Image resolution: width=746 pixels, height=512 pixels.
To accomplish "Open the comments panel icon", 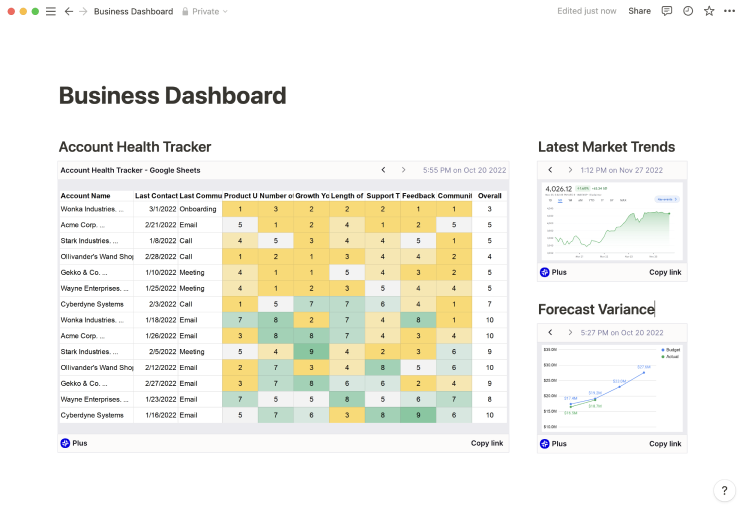I will (667, 11).
